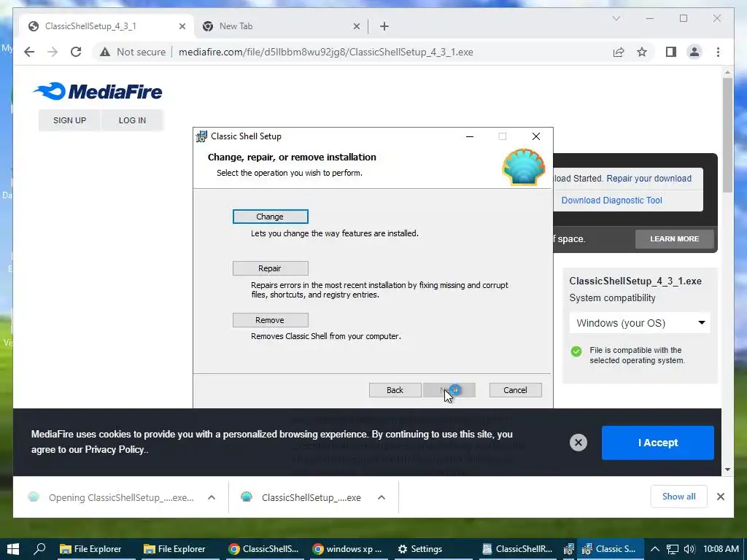Cancel the Classic Shell Setup
This screenshot has height=560, width=747.
tap(516, 390)
